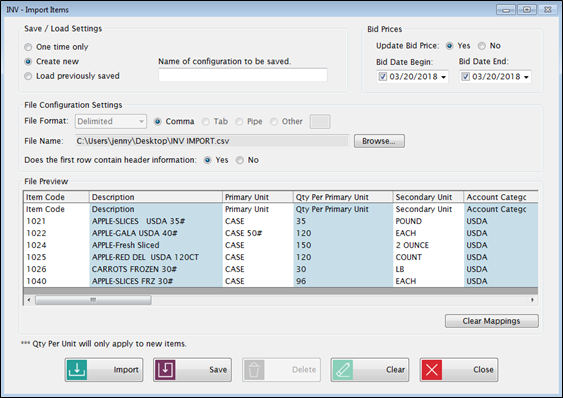This screenshot has height=398, width=563.
Task: Click the COUNT secondary unit cell
Action: [x=428, y=257]
